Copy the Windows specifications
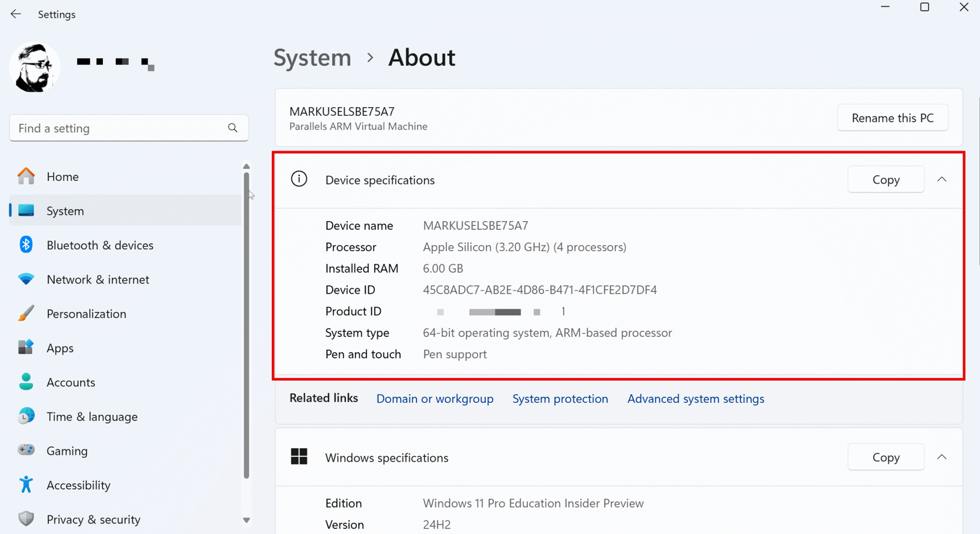The width and height of the screenshot is (980, 534). tap(886, 457)
